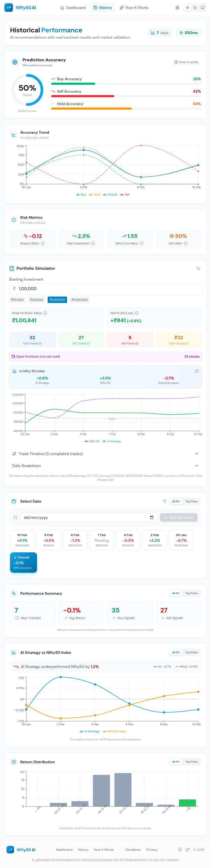Viewport: 211px width, 868px height.
Task: Select the ₹5,00,000 investment preset
Action: pos(79,300)
